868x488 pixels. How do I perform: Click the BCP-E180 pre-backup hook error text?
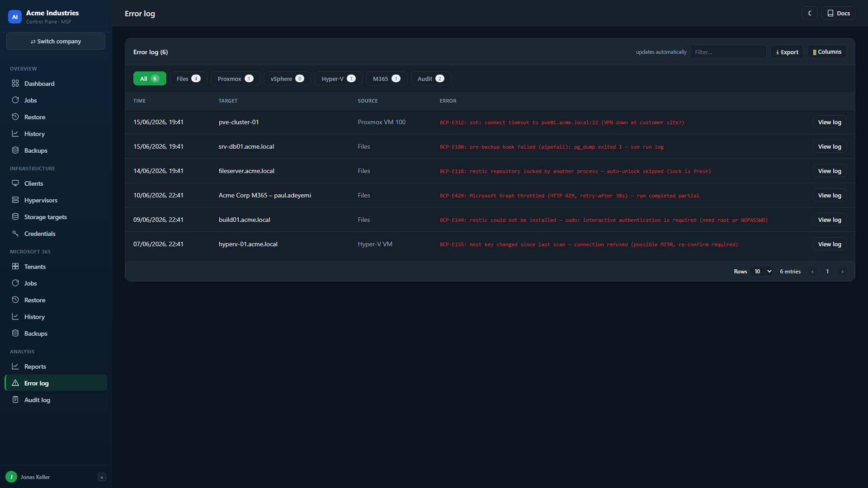point(552,147)
